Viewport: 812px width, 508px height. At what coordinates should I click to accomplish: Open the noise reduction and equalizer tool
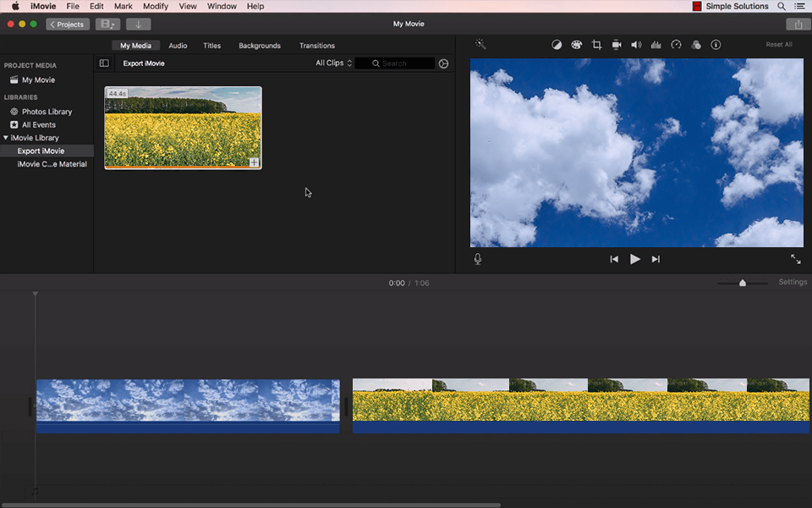(x=656, y=45)
